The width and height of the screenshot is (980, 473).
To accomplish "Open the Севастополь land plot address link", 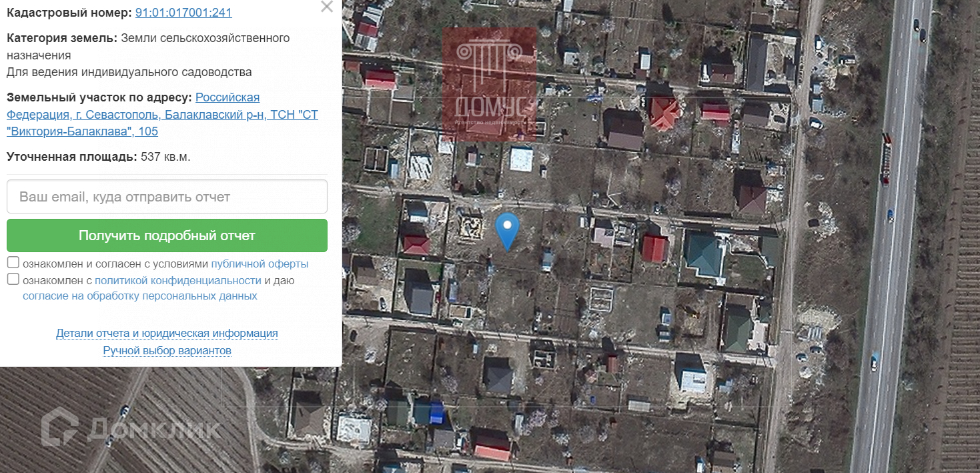I will (162, 115).
